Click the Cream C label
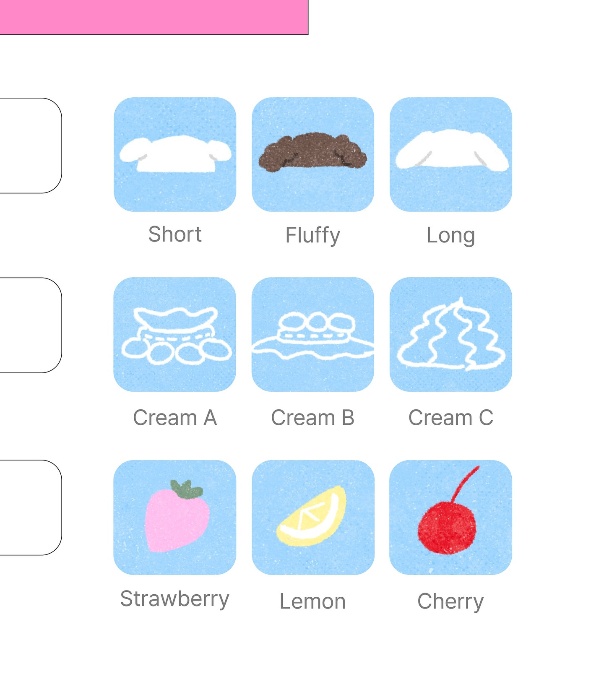Screen dimensions: 604x700 [x=451, y=418]
